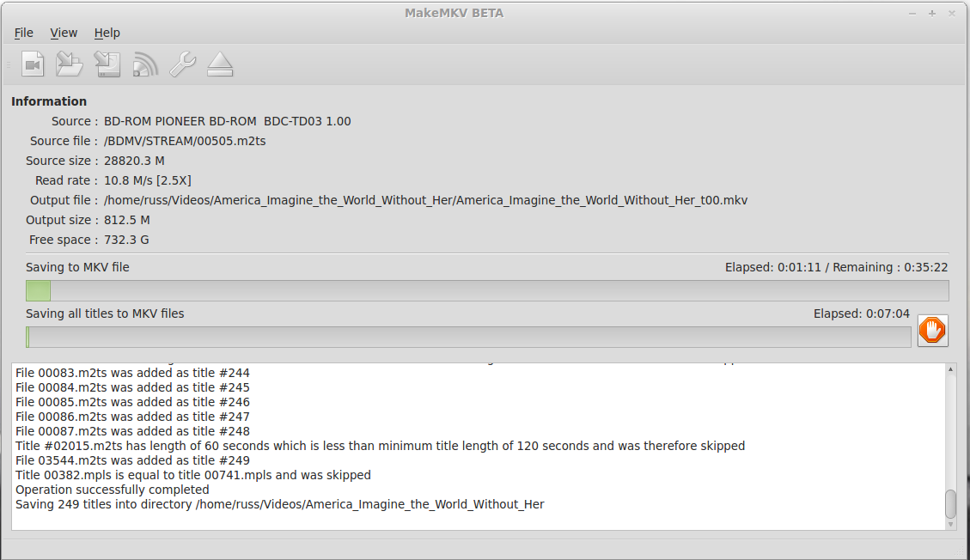Open Preferences via the wrench icon
The width and height of the screenshot is (970, 560).
tap(182, 64)
